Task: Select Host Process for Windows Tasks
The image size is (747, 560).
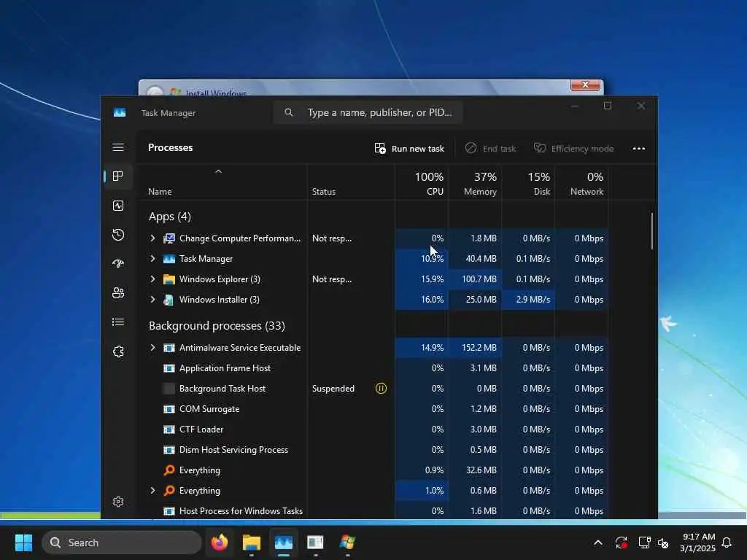Action: (x=241, y=511)
